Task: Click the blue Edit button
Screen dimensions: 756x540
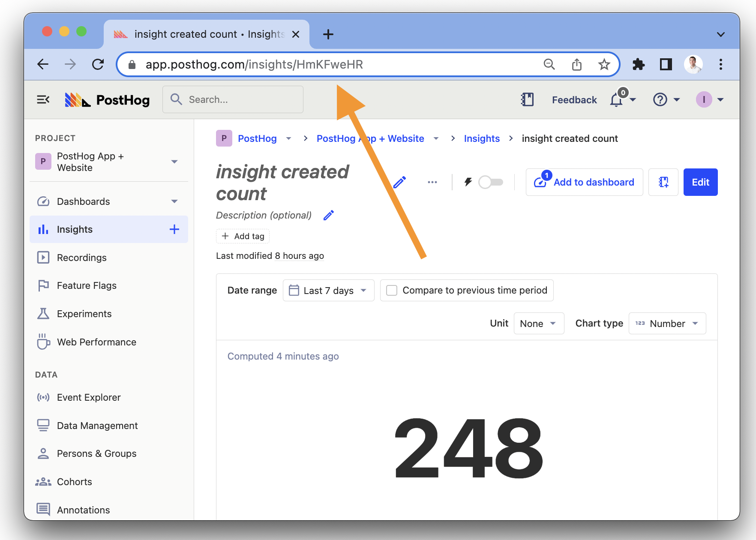Action: (x=700, y=182)
